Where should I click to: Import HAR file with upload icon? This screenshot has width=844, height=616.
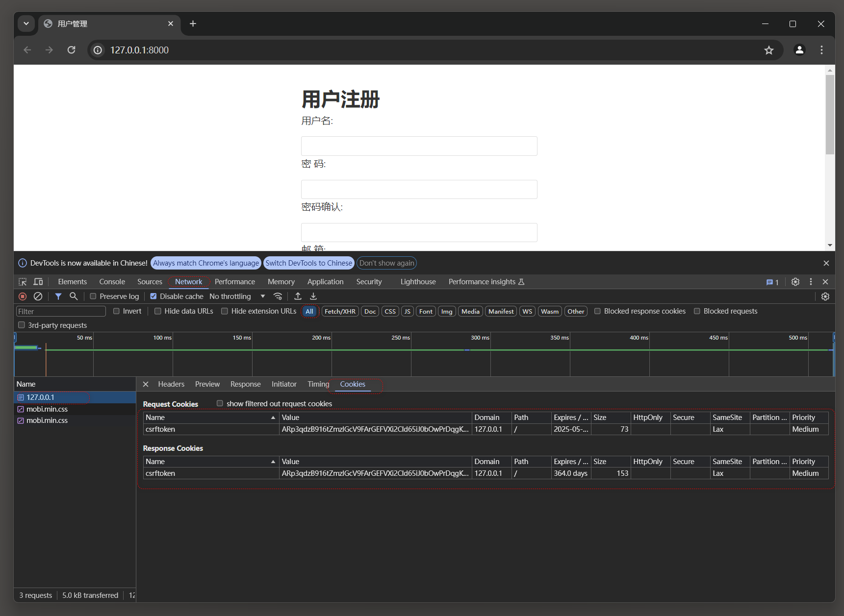point(298,296)
